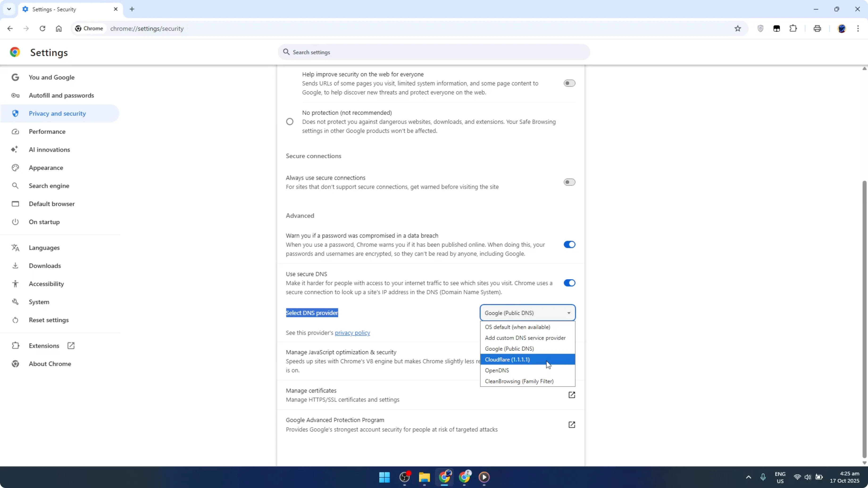This screenshot has height=488, width=868.
Task: Click the Appearance palette icon
Action: pos(15,167)
